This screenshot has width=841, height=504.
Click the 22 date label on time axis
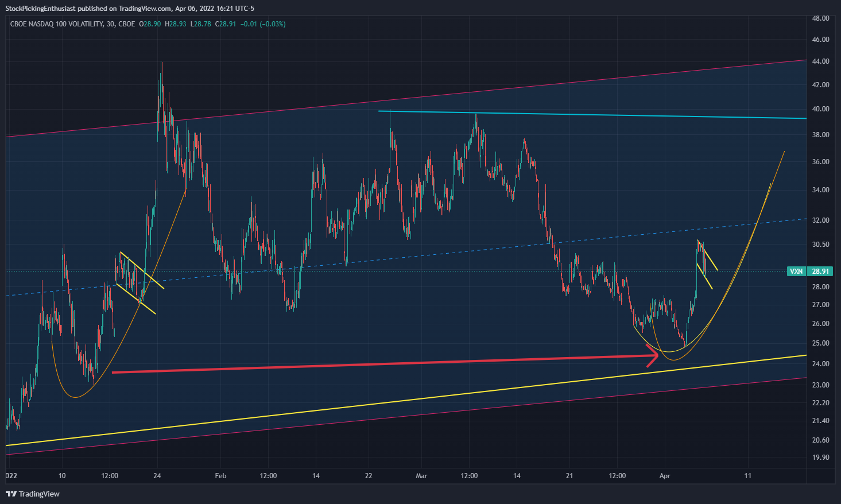point(369,476)
